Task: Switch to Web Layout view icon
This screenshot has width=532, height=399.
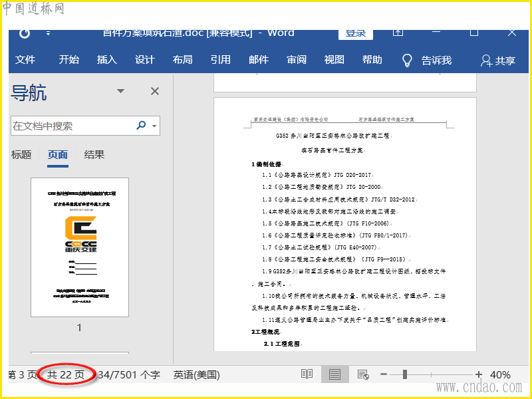Action: [x=363, y=374]
